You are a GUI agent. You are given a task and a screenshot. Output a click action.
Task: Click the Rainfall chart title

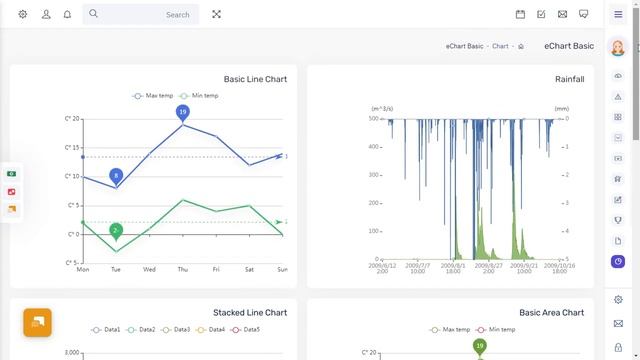point(569,79)
